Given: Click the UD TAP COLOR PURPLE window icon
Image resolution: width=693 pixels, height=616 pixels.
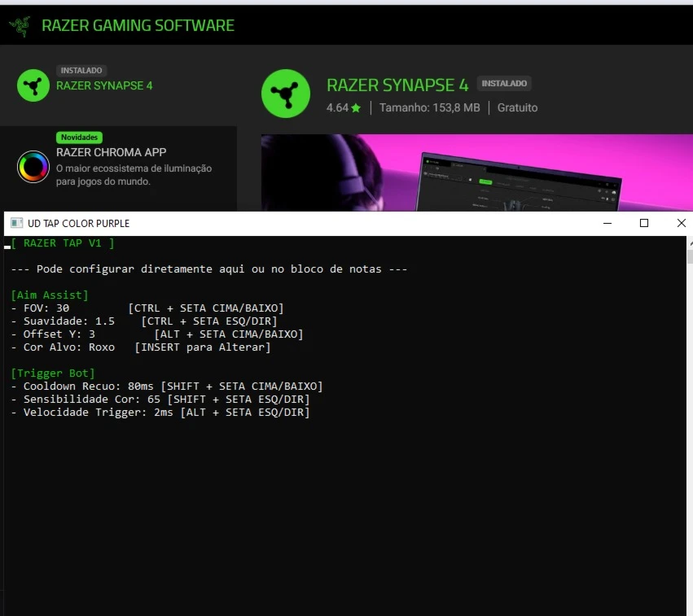Looking at the screenshot, I should [x=17, y=223].
